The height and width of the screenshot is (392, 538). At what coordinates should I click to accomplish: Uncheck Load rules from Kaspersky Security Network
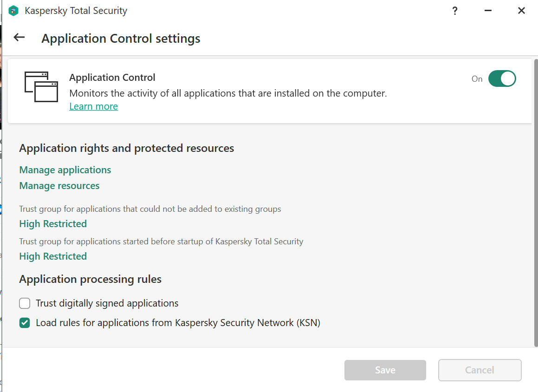pos(25,323)
